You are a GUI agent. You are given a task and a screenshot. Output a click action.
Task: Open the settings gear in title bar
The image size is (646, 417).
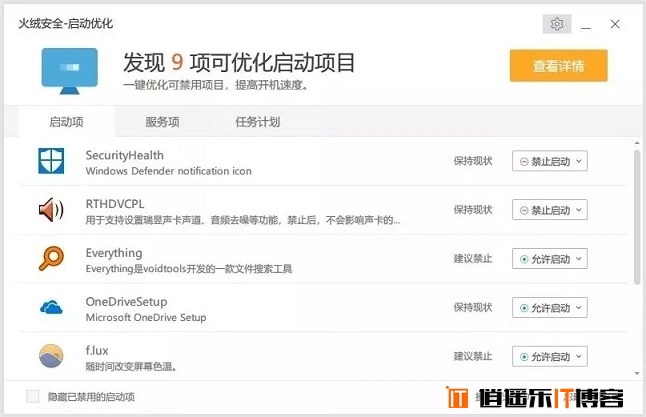557,24
